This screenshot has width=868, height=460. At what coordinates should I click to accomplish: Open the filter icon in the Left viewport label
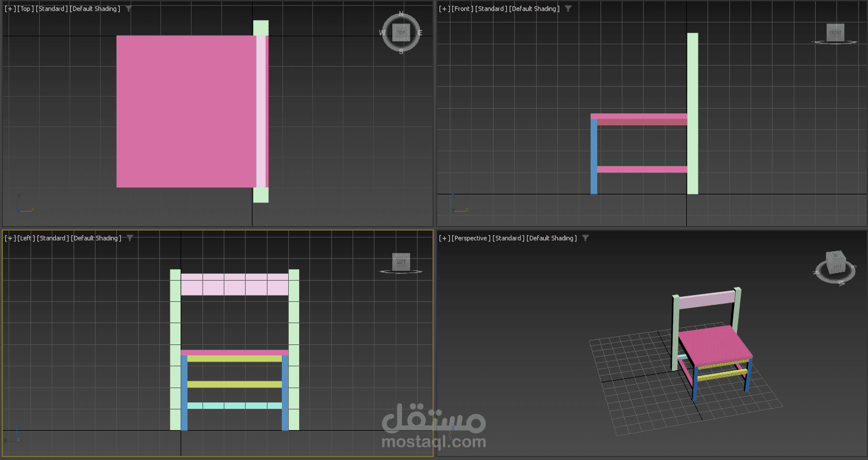(129, 238)
